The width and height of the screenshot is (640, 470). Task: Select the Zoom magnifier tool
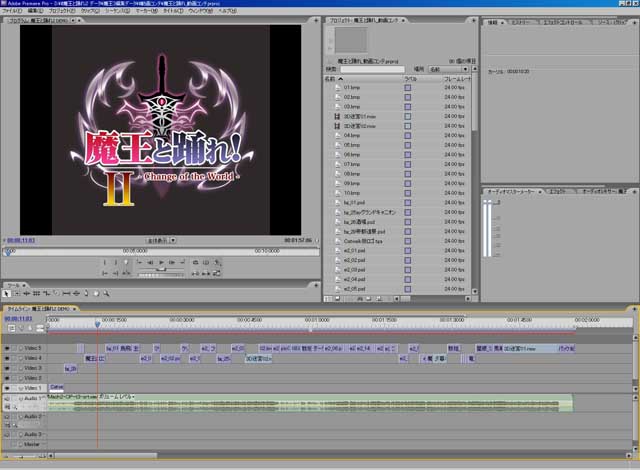(106, 293)
